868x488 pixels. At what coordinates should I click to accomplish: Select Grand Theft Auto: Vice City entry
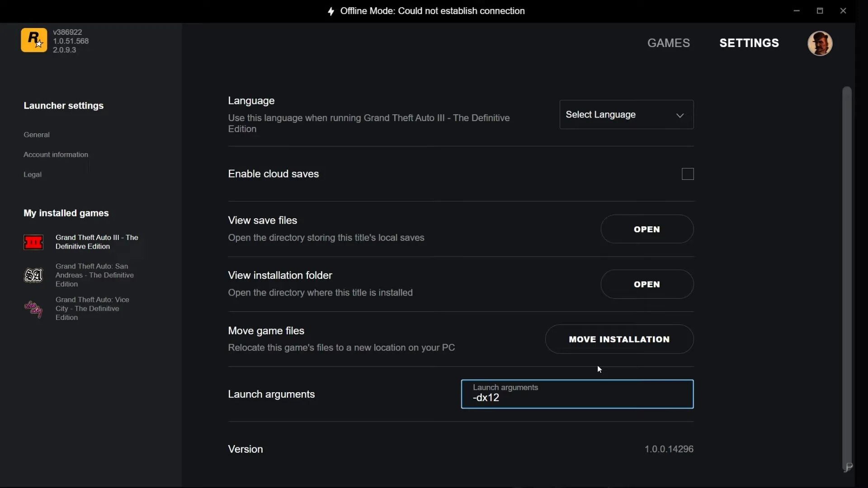click(92, 309)
